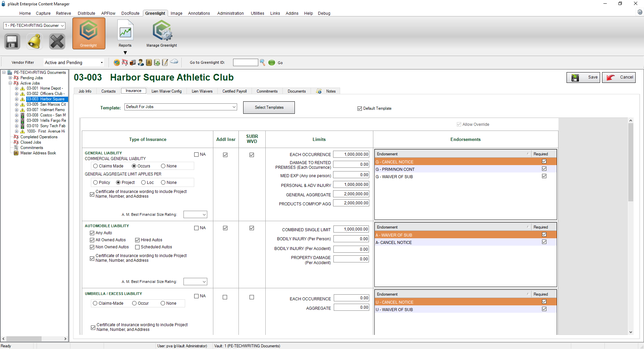Click the Cancel button
The width and height of the screenshot is (644, 349).
(x=619, y=78)
